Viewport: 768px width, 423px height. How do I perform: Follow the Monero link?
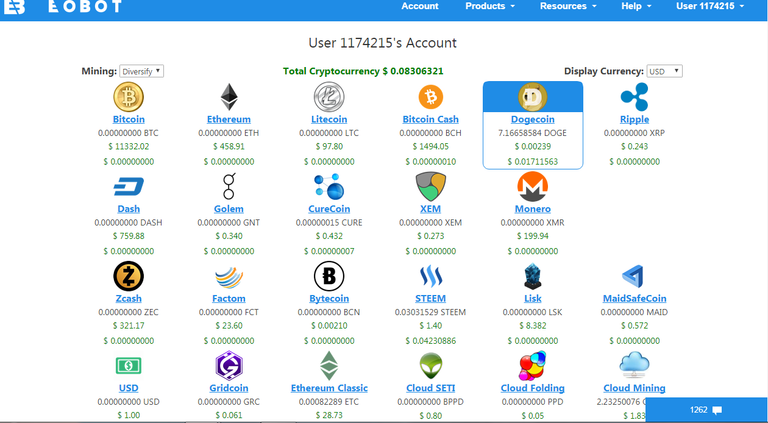tap(533, 209)
